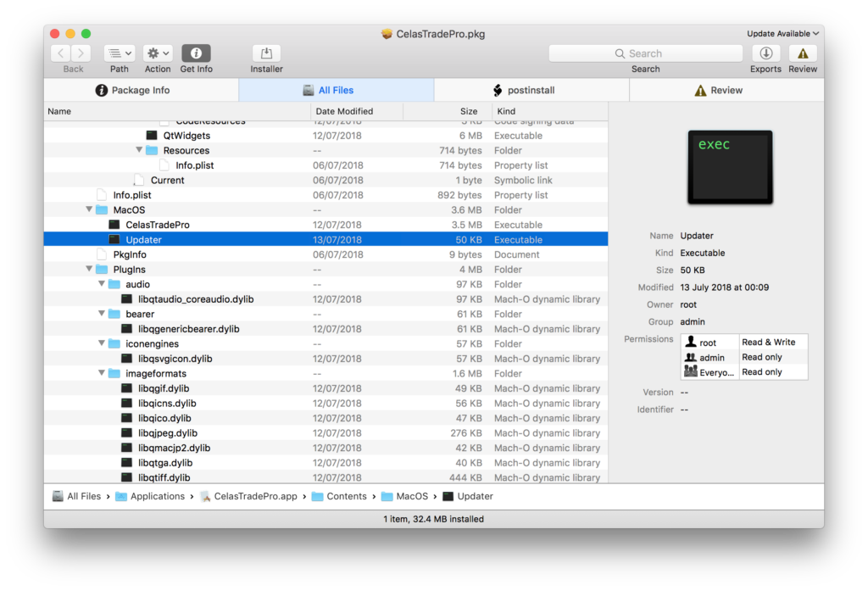Image resolution: width=868 pixels, height=591 pixels.
Task: Click the Back navigation arrow
Action: pyautogui.click(x=61, y=53)
